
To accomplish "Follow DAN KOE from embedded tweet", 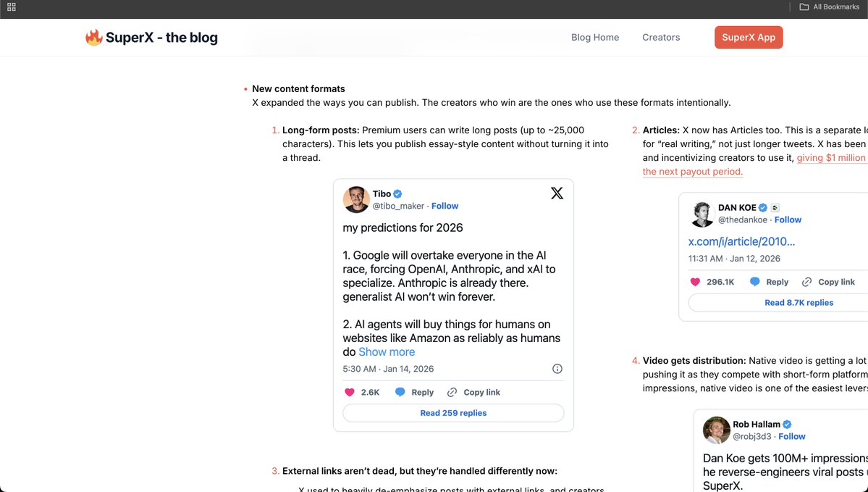I will [x=788, y=220].
